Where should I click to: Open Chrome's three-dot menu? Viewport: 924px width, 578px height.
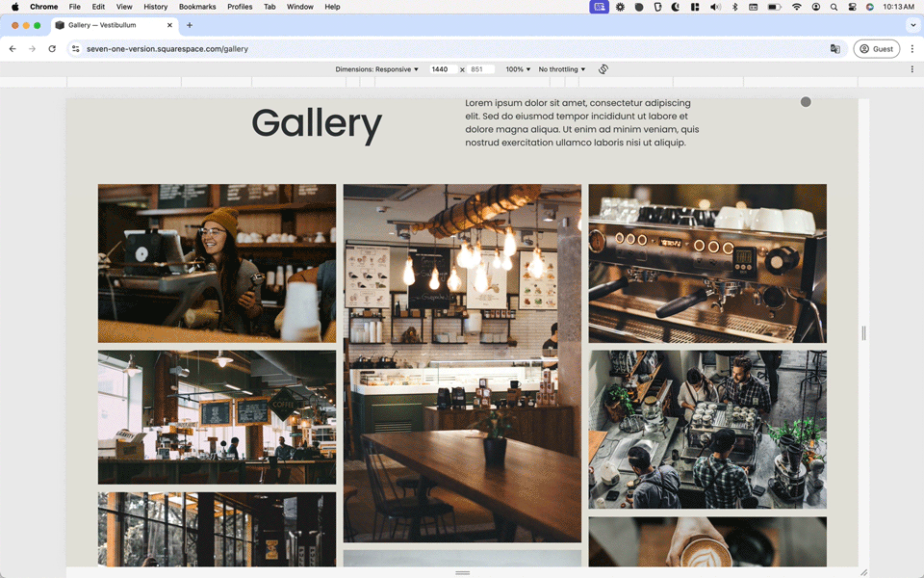point(912,49)
